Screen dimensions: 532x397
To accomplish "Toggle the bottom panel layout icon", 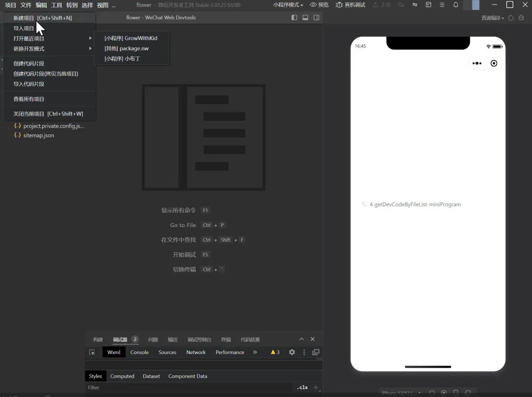I will tap(305, 18).
